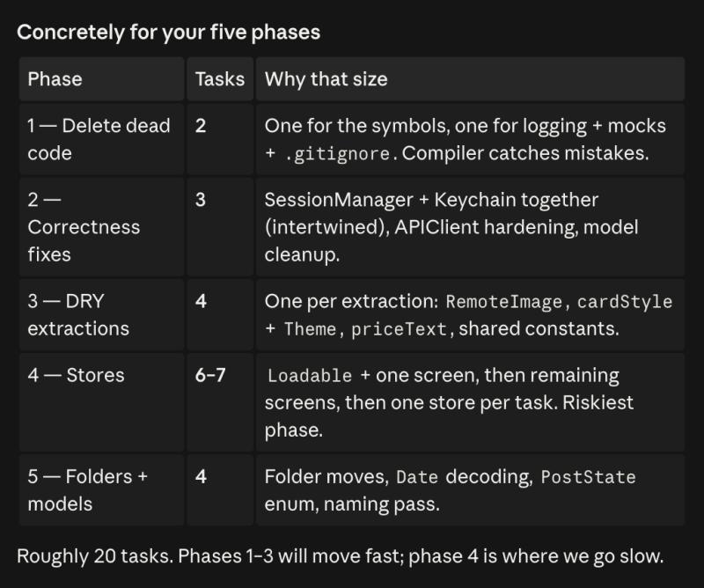Select the '5 — Folders + models' cell

(x=101, y=490)
